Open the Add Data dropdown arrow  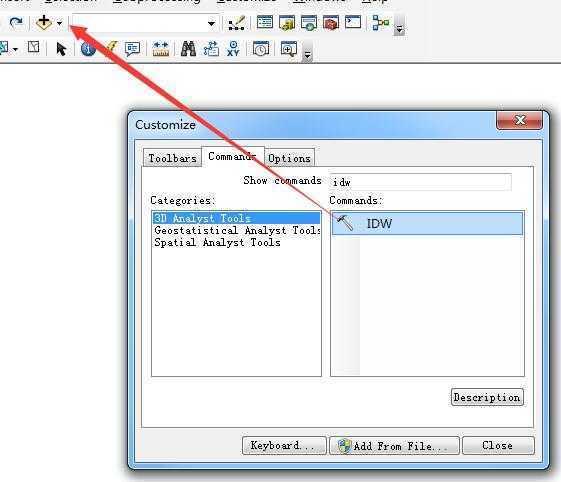[59, 23]
